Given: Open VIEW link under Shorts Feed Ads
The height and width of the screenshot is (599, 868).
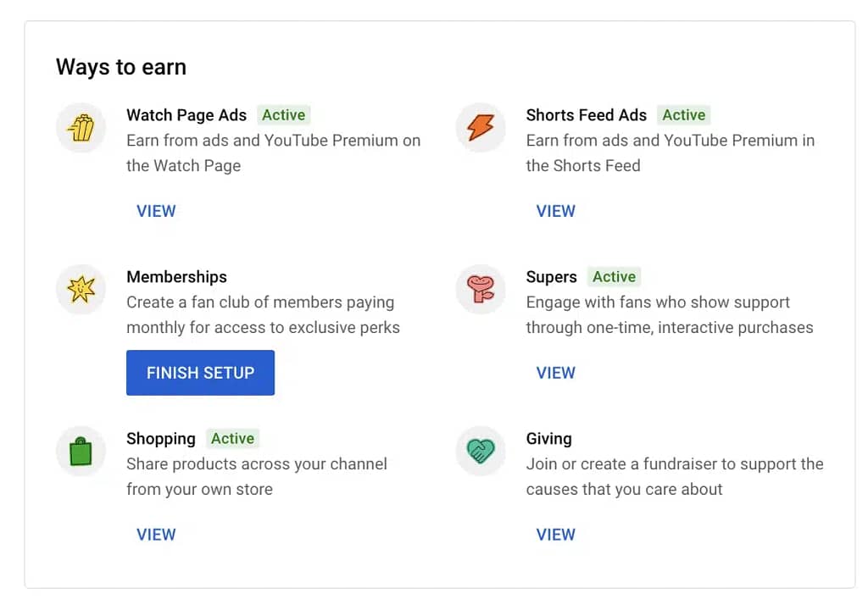Looking at the screenshot, I should tap(556, 211).
